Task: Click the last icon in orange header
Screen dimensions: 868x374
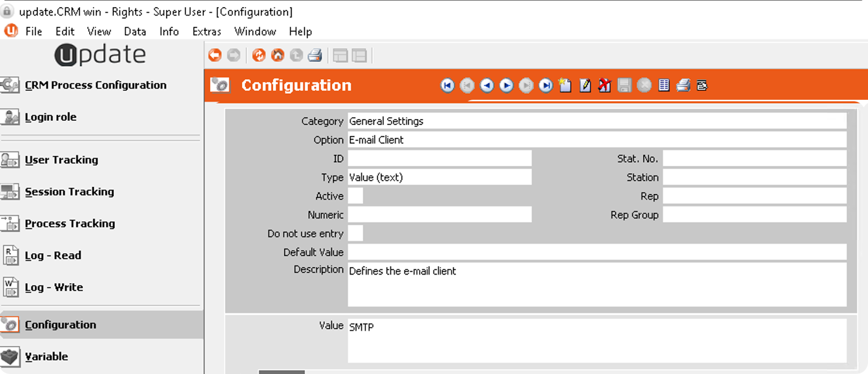Action: click(702, 85)
